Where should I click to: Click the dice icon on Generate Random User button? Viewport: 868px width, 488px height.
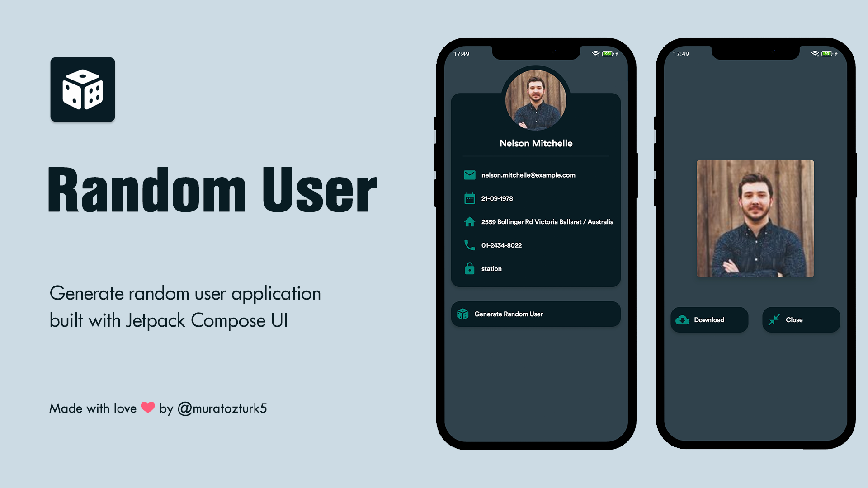pyautogui.click(x=464, y=314)
